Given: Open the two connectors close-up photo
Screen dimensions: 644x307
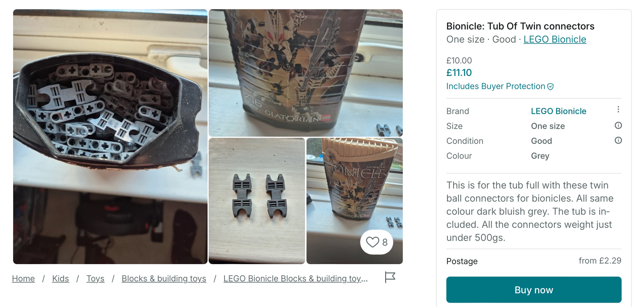Looking at the screenshot, I should click(x=257, y=201).
